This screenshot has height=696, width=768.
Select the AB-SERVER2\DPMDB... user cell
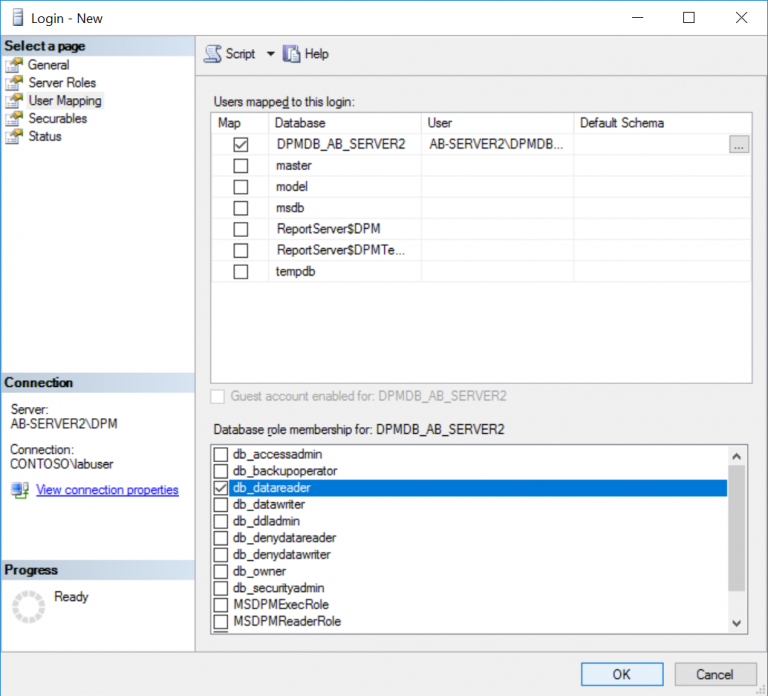(x=497, y=144)
